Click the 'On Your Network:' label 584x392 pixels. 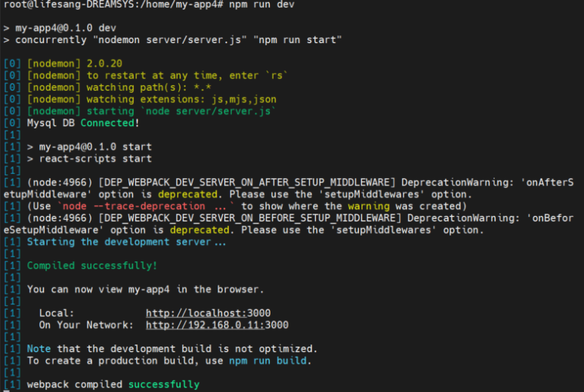point(86,325)
